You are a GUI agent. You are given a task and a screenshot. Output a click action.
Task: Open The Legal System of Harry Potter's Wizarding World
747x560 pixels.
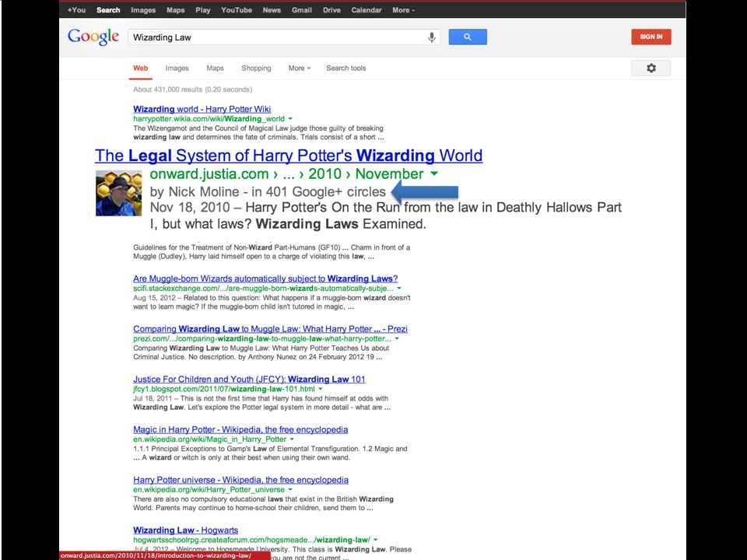pos(289,156)
